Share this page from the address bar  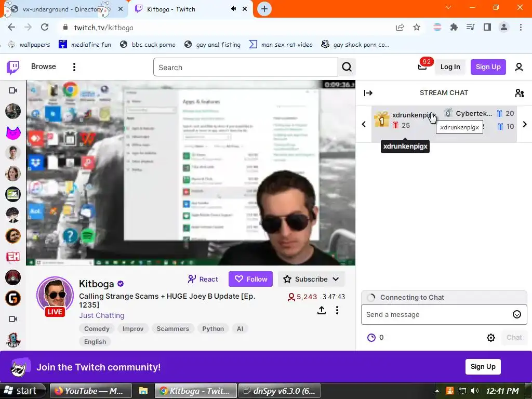coord(400,27)
